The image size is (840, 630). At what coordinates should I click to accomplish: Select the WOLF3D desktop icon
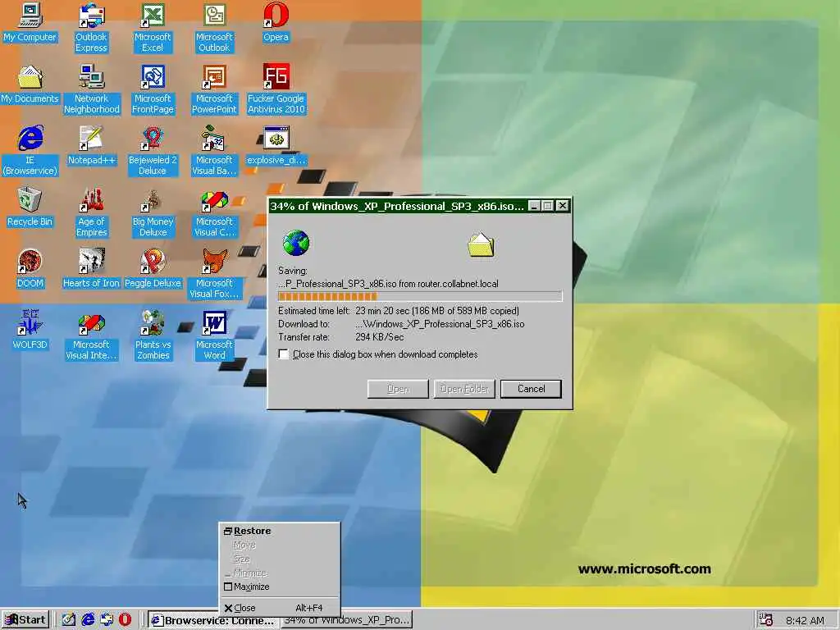tap(30, 331)
